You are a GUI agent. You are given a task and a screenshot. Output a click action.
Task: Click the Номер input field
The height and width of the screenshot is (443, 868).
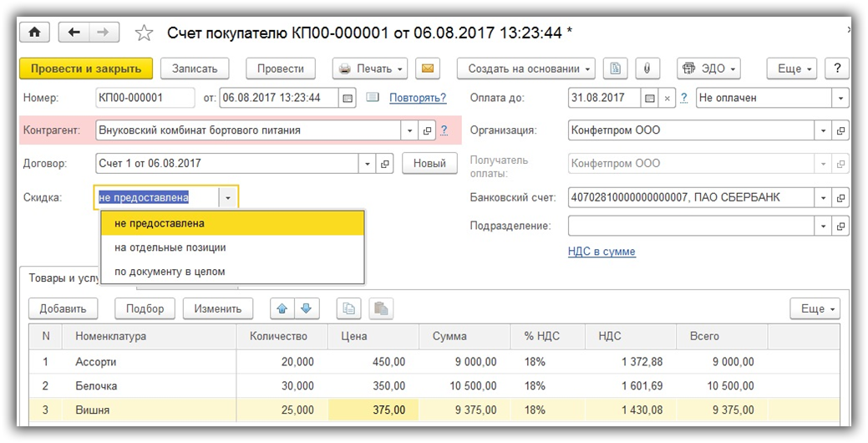pyautogui.click(x=145, y=98)
